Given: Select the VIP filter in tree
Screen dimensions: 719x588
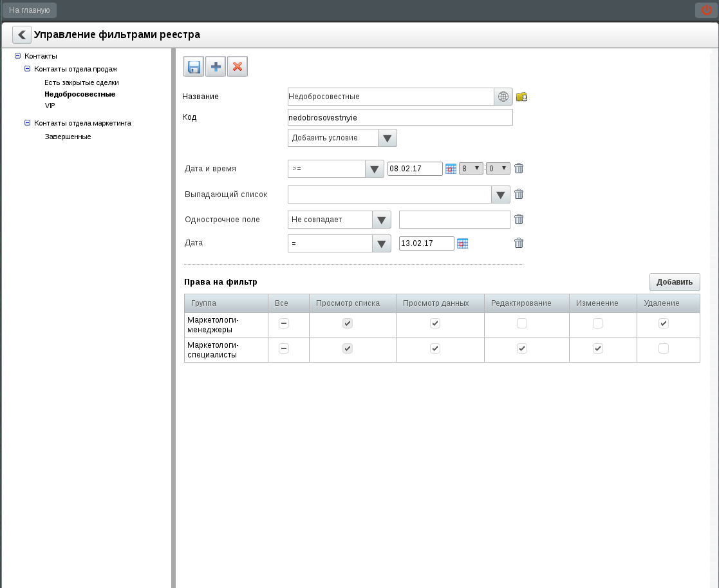Looking at the screenshot, I should click(x=50, y=106).
